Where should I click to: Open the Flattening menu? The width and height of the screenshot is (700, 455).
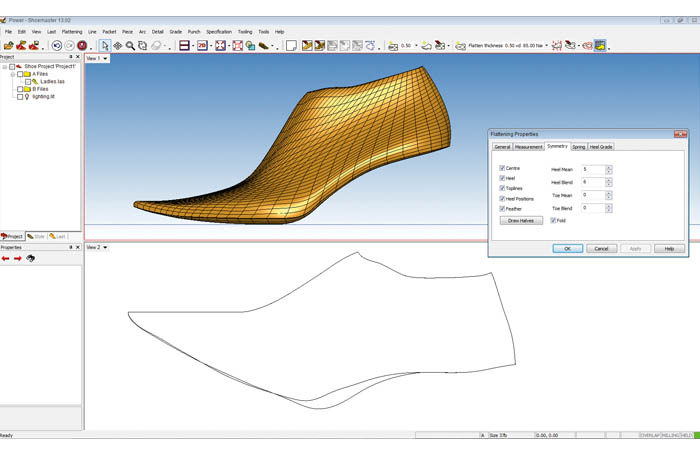72,32
